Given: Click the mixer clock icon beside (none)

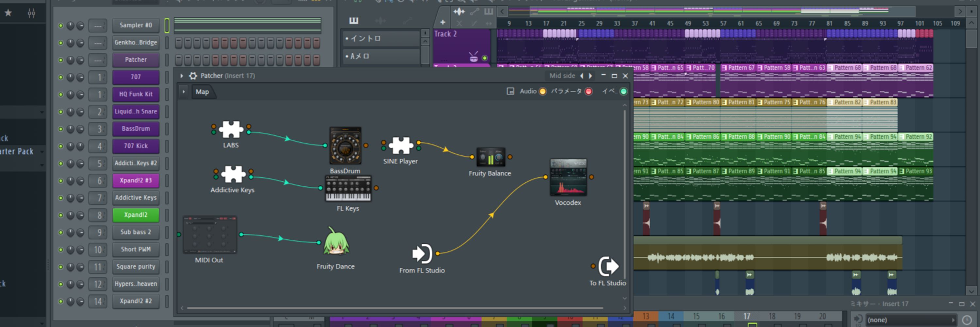Looking at the screenshot, I should [x=967, y=320].
